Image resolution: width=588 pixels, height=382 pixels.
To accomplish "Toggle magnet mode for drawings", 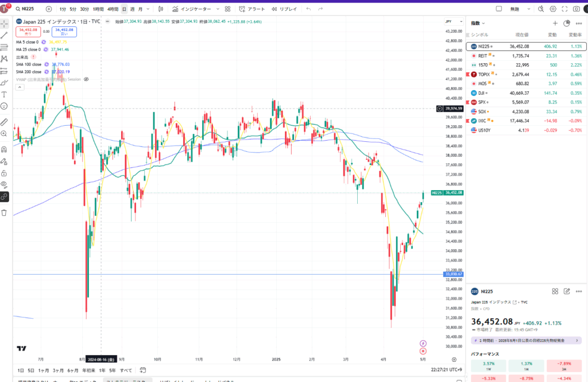I will [4, 149].
